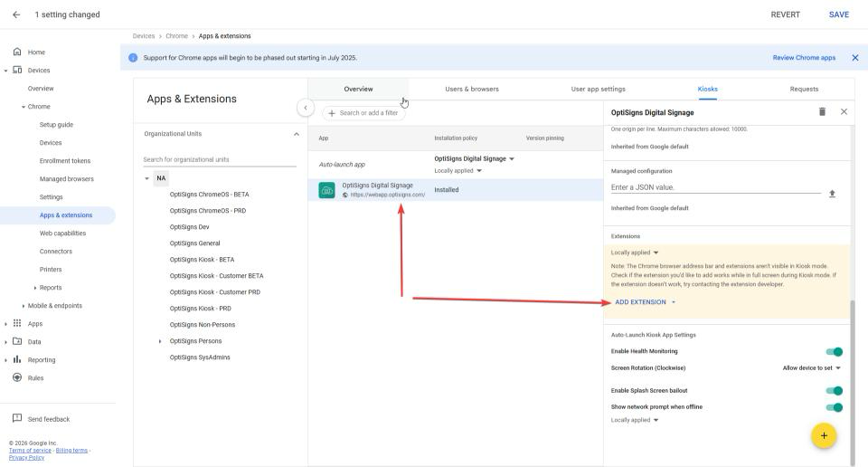Open Managed browsers in the sidebar

click(66, 179)
